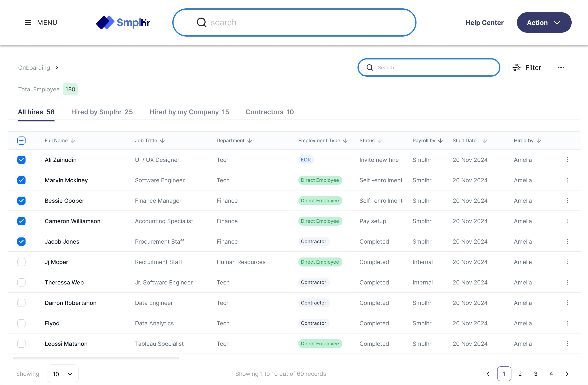Go to page 3
The width and height of the screenshot is (588, 385).
click(x=535, y=374)
